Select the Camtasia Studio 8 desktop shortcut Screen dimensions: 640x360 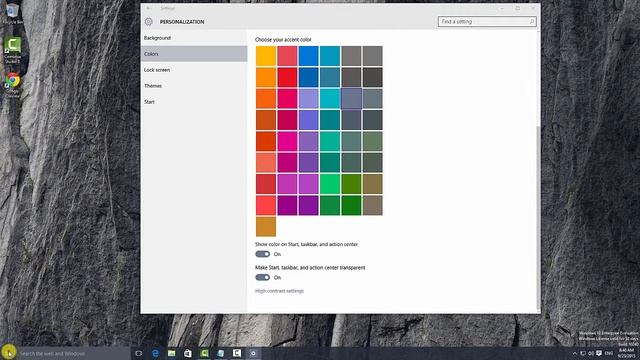(12, 50)
